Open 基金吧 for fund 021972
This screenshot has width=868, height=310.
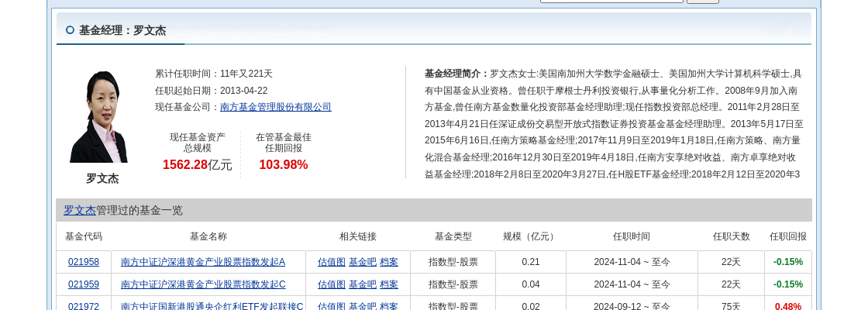362,306
